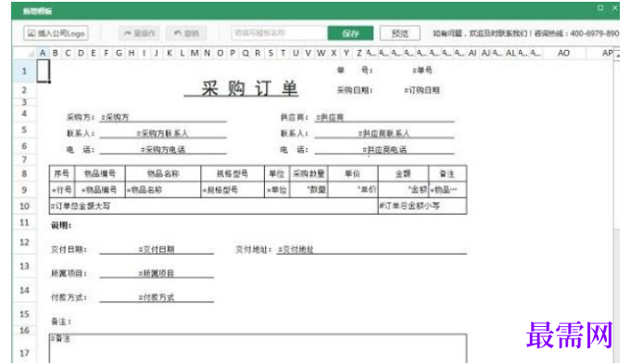
Task: Click the =采购方电话 cell
Action: pyautogui.click(x=163, y=149)
